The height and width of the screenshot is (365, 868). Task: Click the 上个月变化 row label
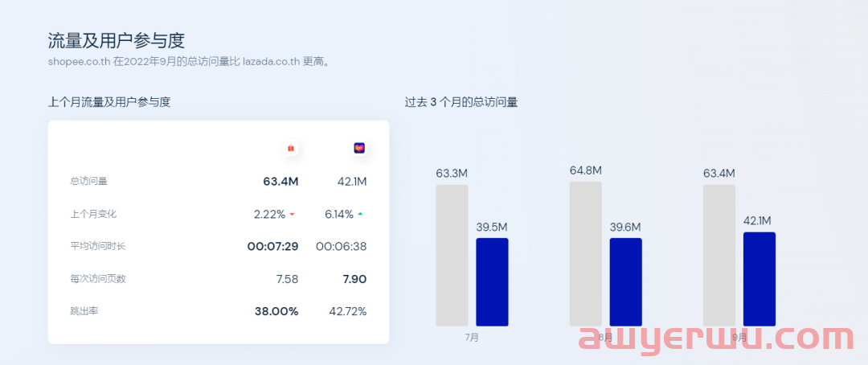click(93, 214)
